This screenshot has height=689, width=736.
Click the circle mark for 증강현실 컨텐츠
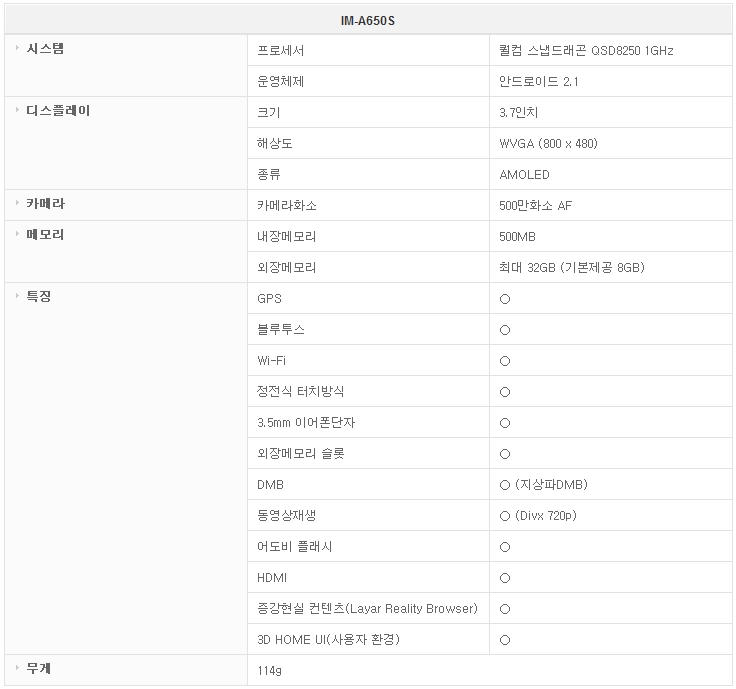click(505, 609)
